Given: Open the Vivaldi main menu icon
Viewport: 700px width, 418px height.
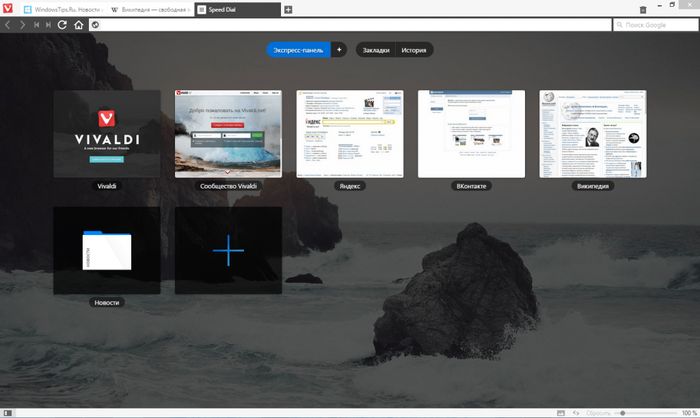Looking at the screenshot, I should (x=8, y=9).
